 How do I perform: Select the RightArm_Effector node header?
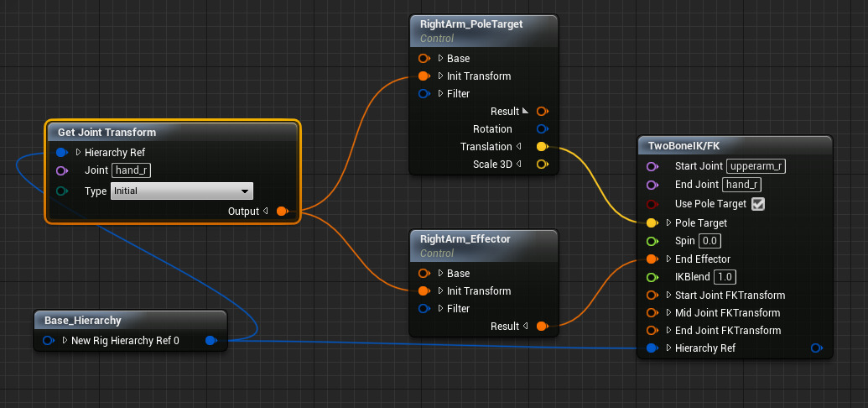pos(465,239)
